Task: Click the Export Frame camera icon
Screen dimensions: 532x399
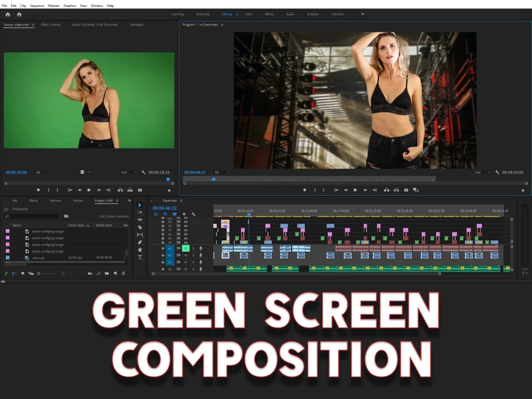Action: 406,190
